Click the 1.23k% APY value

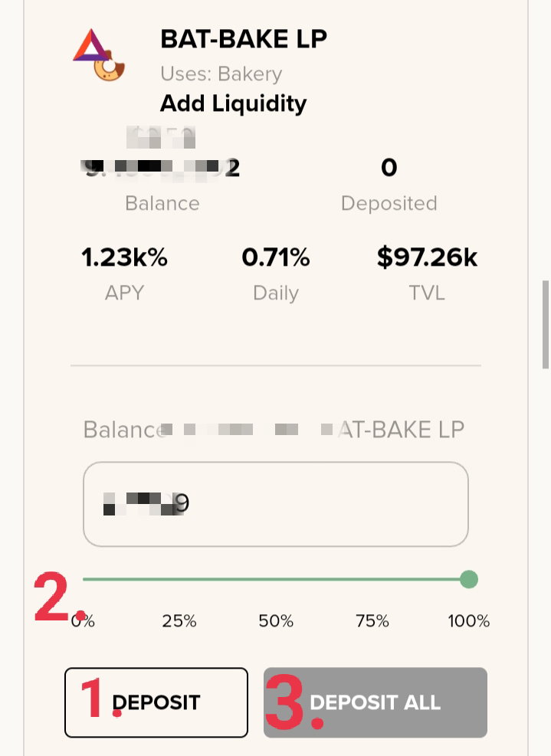point(124,257)
